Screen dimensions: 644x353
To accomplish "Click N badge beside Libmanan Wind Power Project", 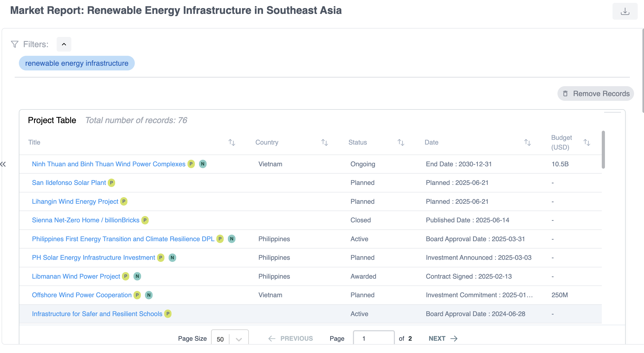I will pyautogui.click(x=137, y=276).
